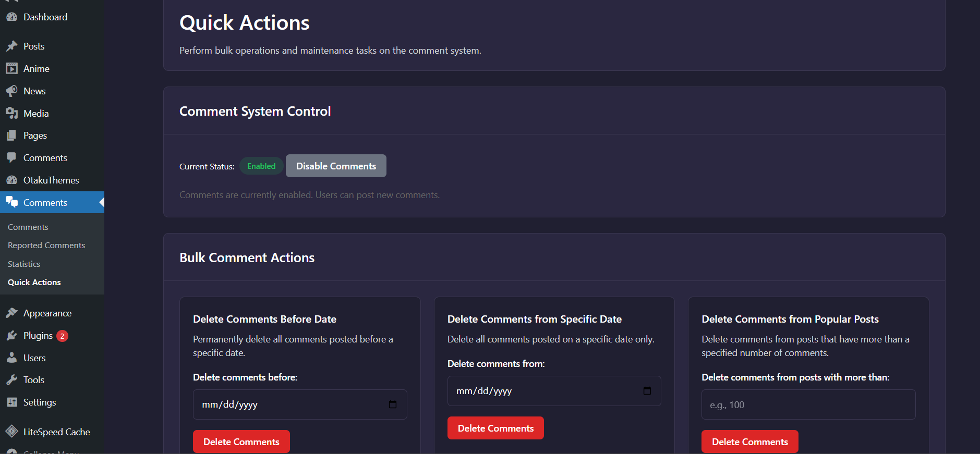This screenshot has width=980, height=454.
Task: Click Delete Comments from Popular Posts title
Action: click(790, 319)
